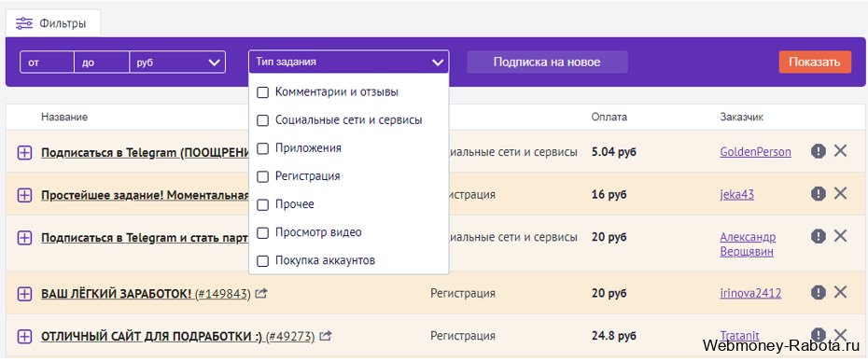Report the irinova2412 task via exclamation icon
Screen dimensions: 868x362
(x=819, y=292)
